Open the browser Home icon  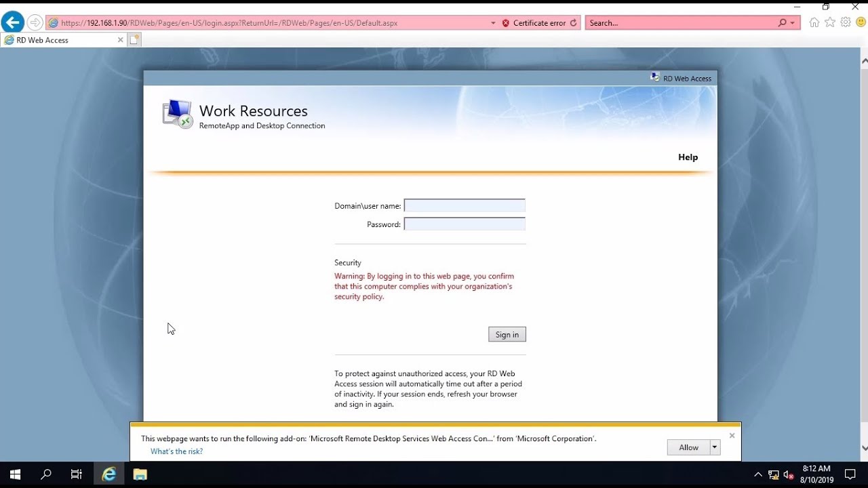814,22
